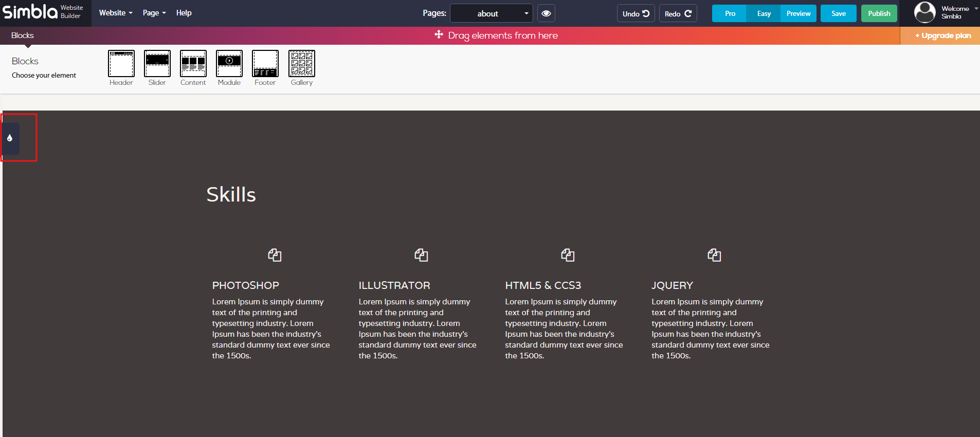Open the Website menu
The image size is (980, 437).
[x=116, y=13]
